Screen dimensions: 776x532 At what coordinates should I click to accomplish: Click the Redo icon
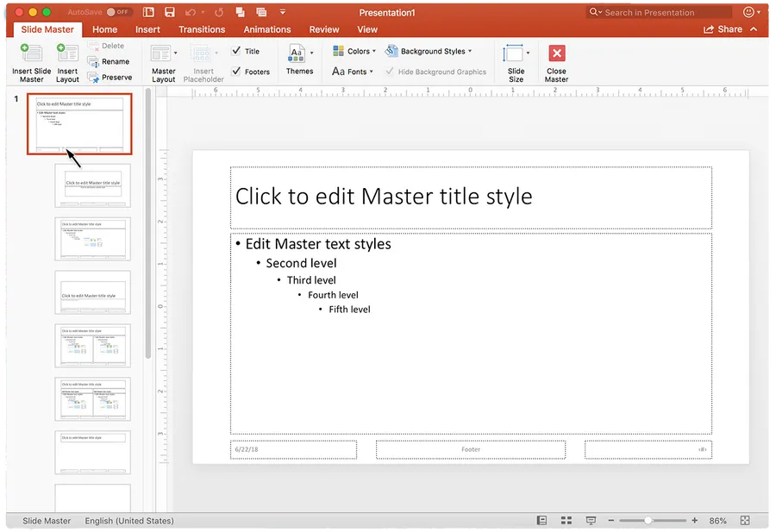[x=219, y=12]
